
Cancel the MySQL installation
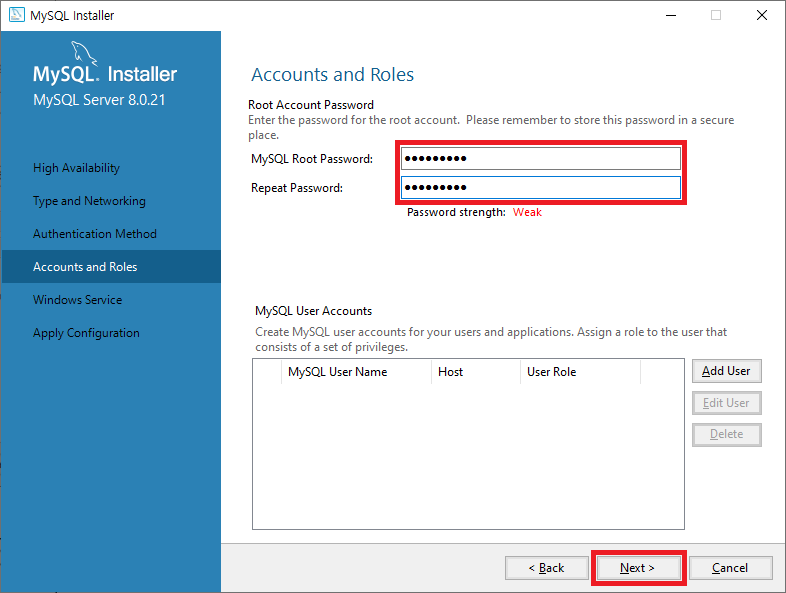pos(730,568)
